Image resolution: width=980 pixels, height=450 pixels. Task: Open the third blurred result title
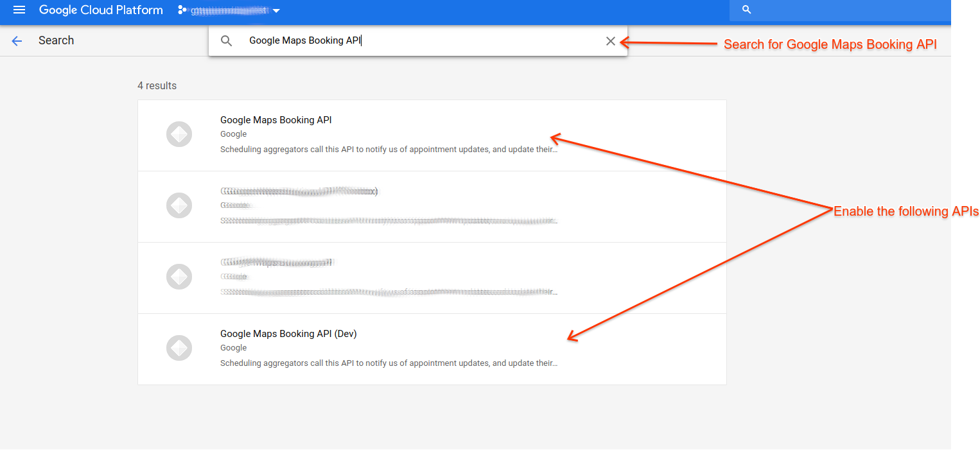[x=276, y=263]
